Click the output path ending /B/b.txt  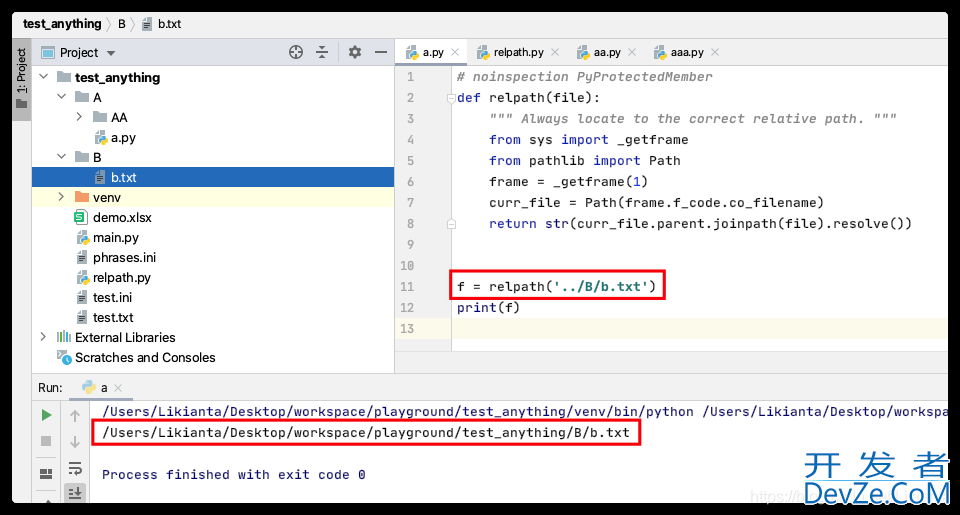click(x=366, y=433)
